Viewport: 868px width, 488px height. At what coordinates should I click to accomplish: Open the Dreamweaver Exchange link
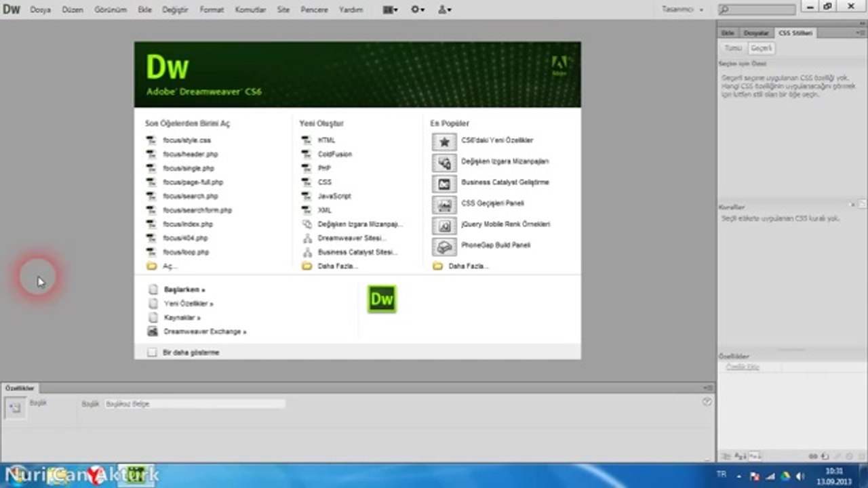(x=205, y=331)
